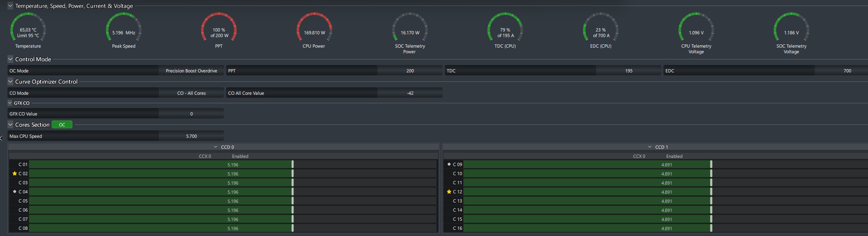Open the OC Mode Precision Boost Overdrive dropdown
Screen dimensions: 868x236
point(191,71)
